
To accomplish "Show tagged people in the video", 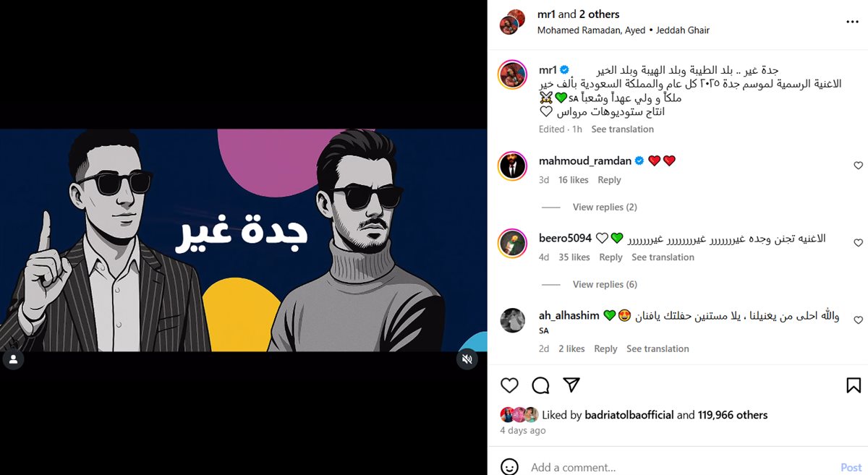I will point(13,359).
